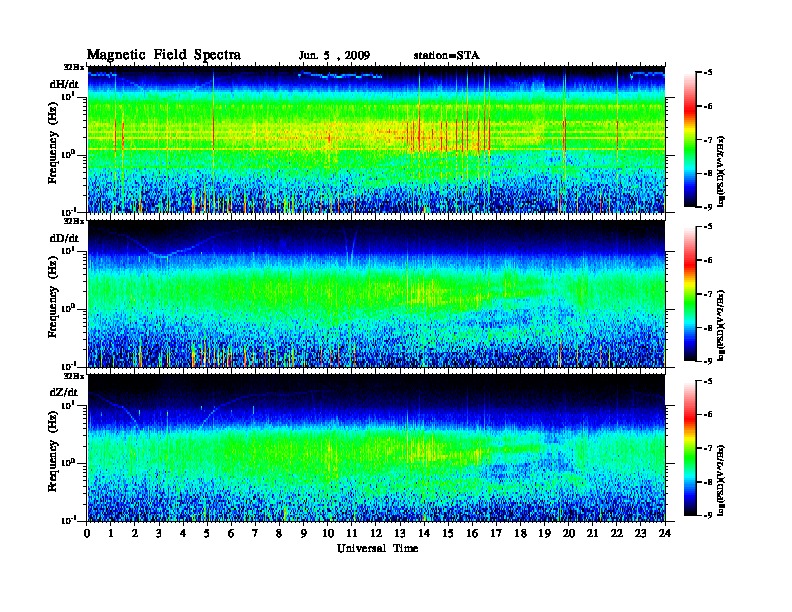Click the dH/dt panel label
The image size is (792, 612).
pyautogui.click(x=64, y=84)
